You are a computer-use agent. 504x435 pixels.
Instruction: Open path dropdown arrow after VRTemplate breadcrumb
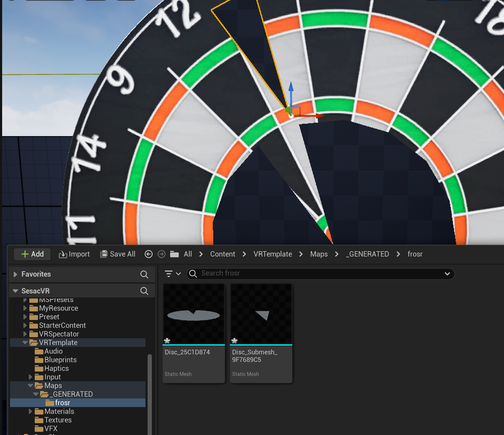point(301,254)
